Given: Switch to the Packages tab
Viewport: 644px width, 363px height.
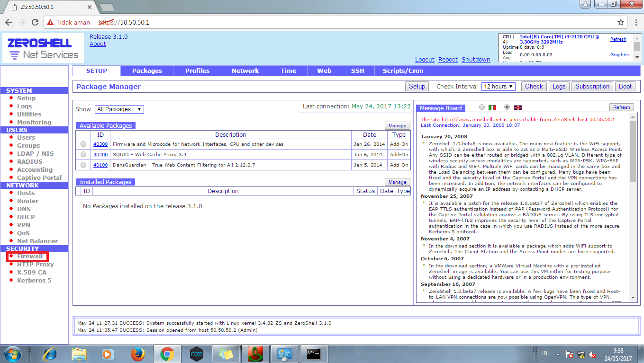Looking at the screenshot, I should (147, 71).
